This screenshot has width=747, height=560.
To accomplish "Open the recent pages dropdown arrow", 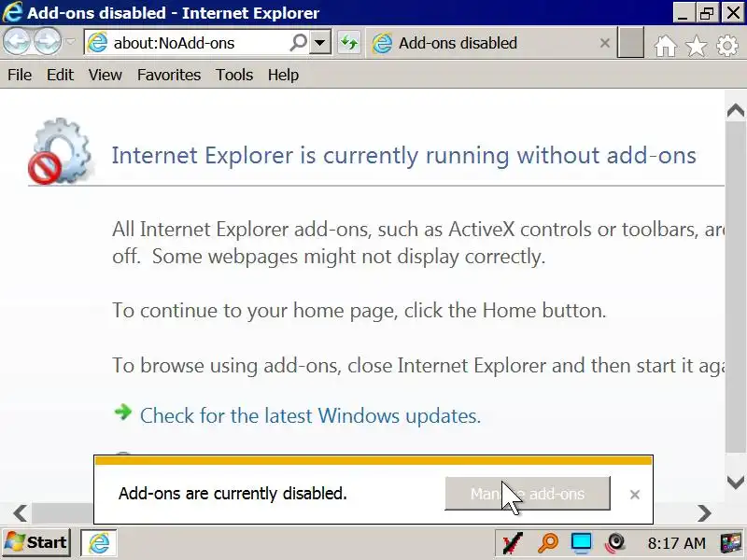I will click(x=70, y=42).
